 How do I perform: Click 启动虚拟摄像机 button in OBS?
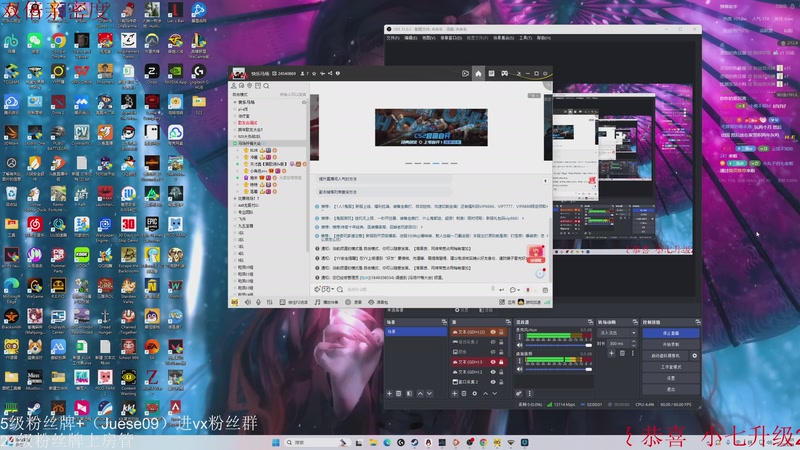pyautogui.click(x=665, y=356)
